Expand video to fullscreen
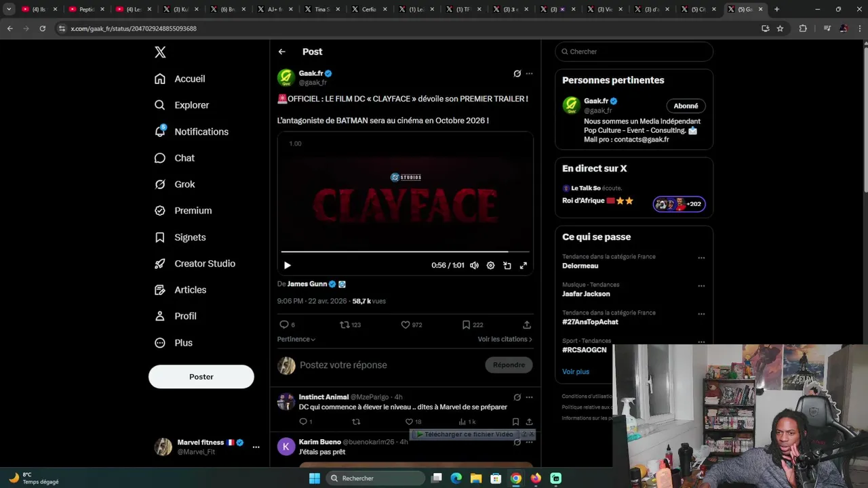Screen dimensions: 868x488 click(524, 266)
